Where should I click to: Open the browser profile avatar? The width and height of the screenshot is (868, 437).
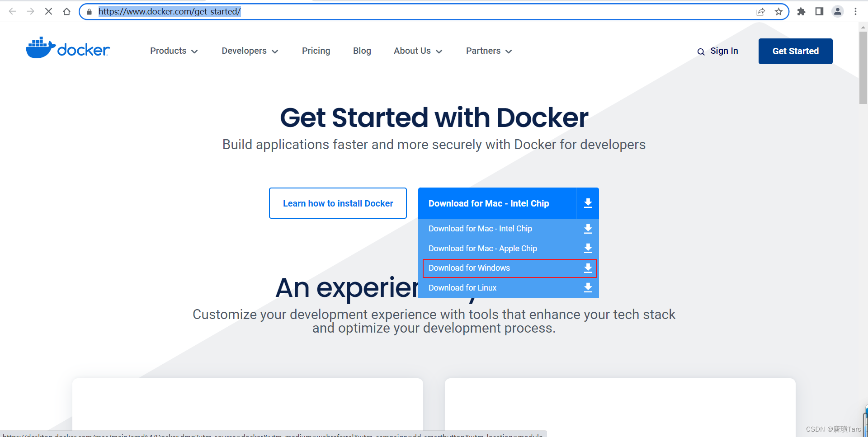click(x=837, y=12)
